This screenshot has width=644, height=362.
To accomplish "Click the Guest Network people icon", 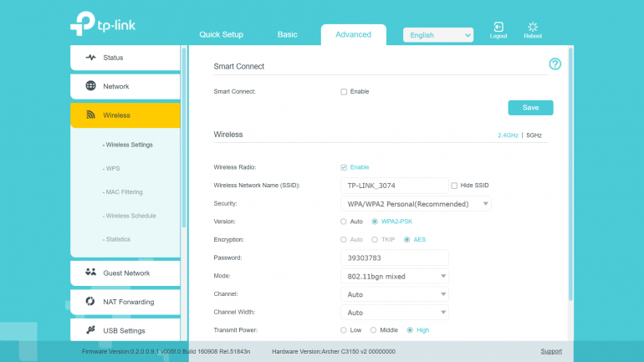I will [x=91, y=273].
